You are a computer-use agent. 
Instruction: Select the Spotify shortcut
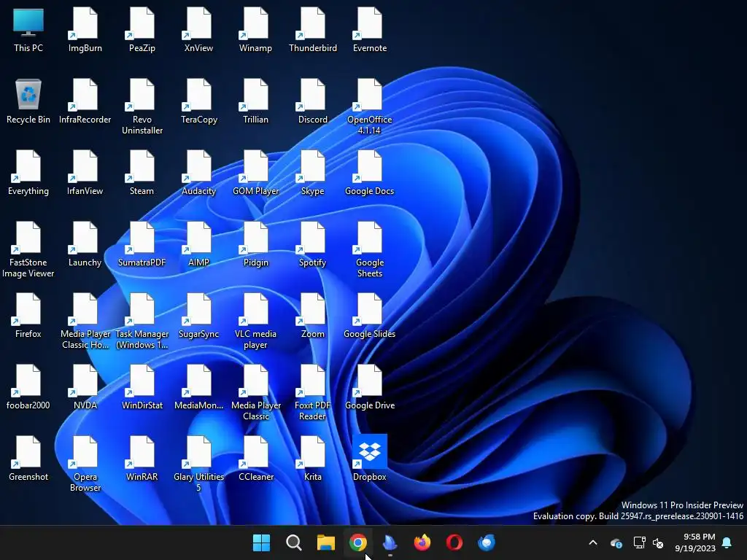312,245
